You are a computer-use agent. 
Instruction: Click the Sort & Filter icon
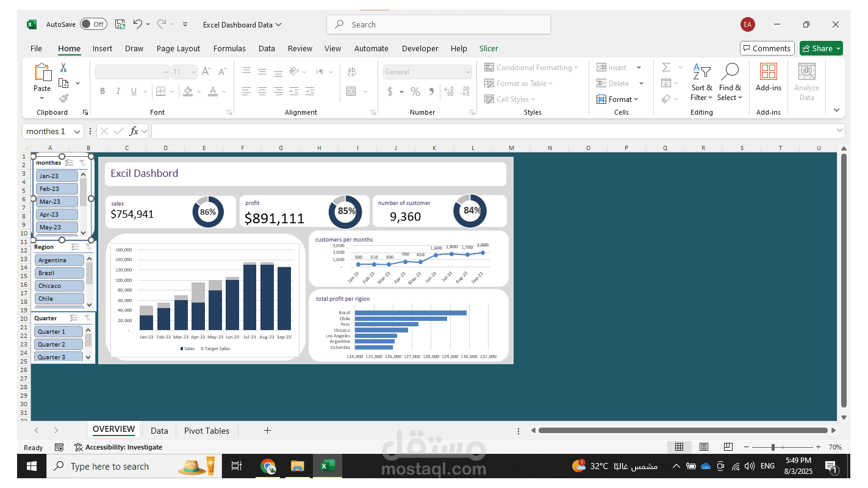(x=701, y=73)
